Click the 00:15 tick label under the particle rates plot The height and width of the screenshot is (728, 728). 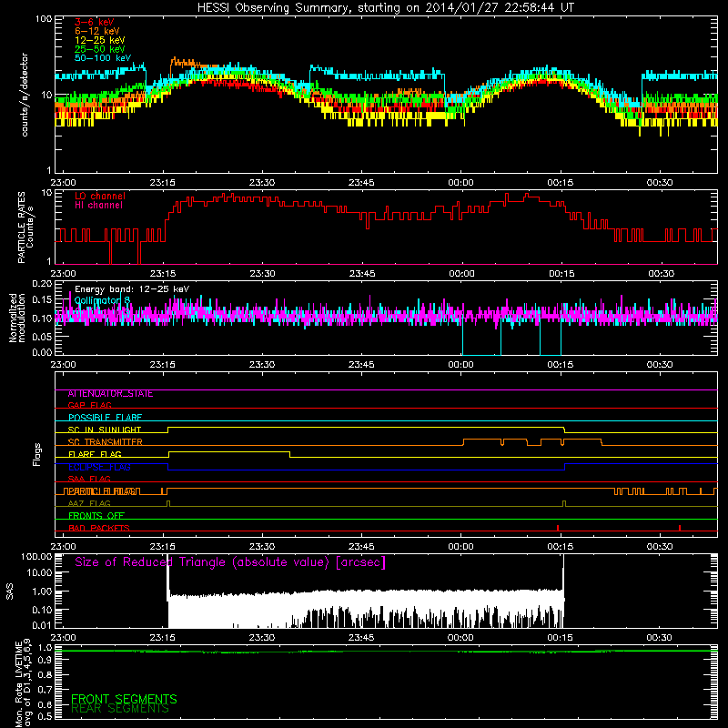pos(561,274)
